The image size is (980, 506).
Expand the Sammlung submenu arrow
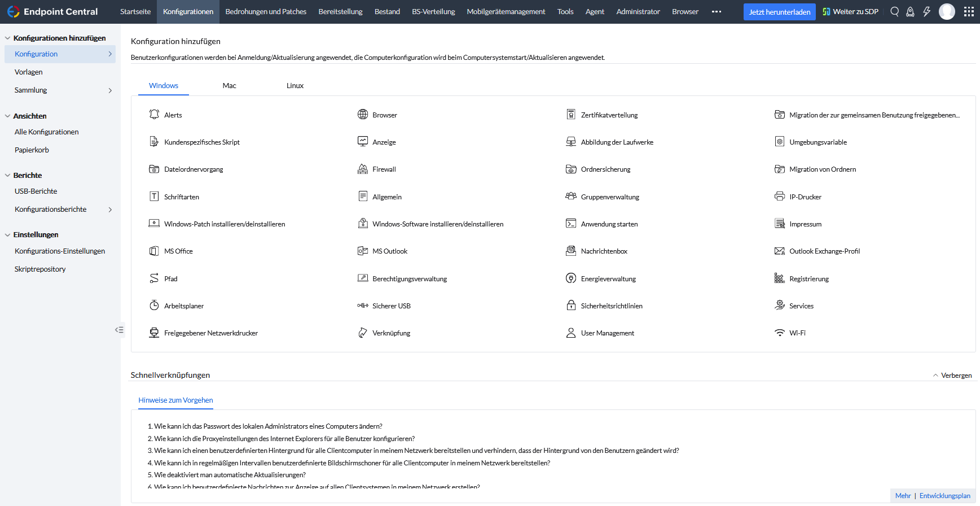point(110,90)
